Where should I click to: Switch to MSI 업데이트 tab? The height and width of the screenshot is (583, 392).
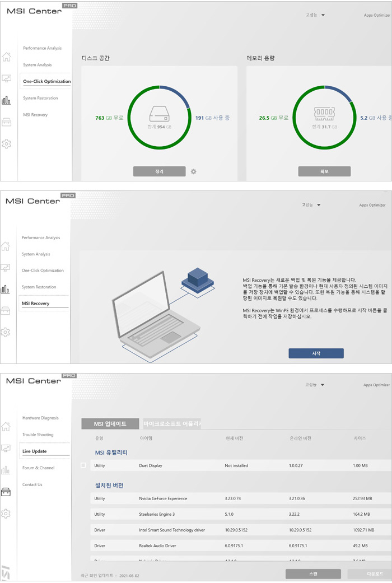(x=110, y=423)
